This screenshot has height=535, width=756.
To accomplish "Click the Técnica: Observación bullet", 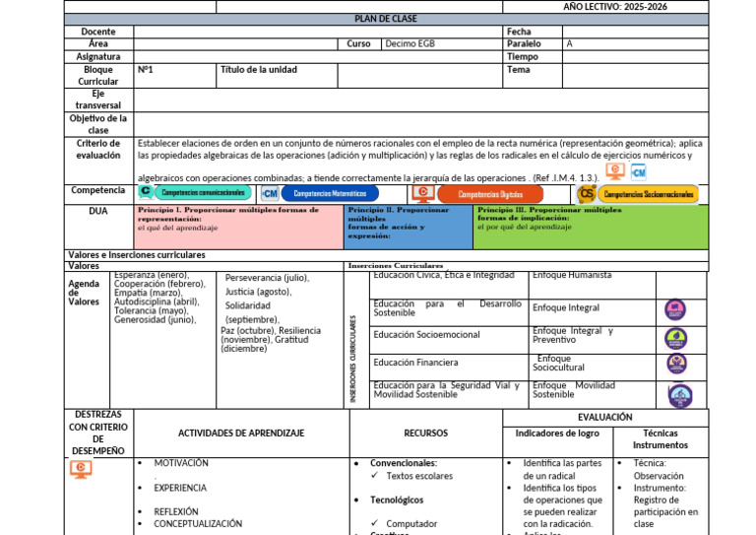I will coord(659,469).
